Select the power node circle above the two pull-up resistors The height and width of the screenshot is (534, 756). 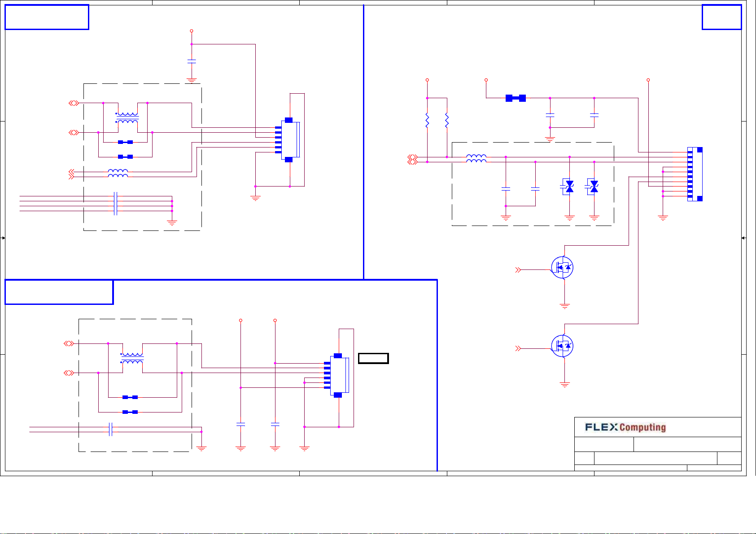(x=427, y=80)
